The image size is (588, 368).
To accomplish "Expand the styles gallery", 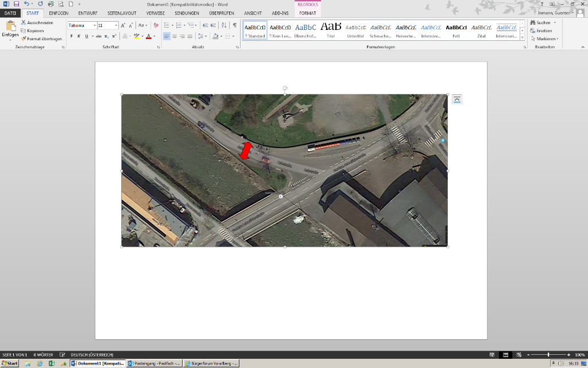I will (x=522, y=37).
